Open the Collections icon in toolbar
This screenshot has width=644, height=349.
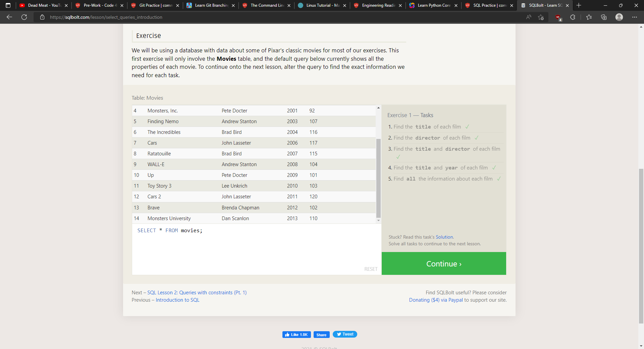(604, 17)
